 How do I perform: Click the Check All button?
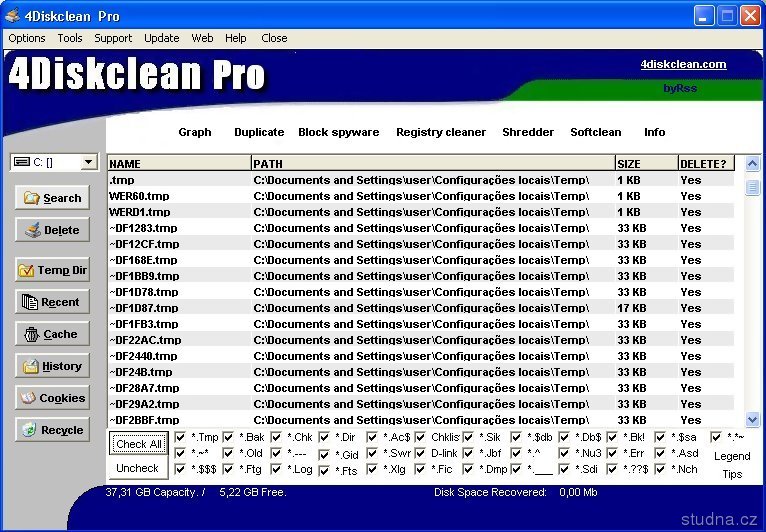138,444
